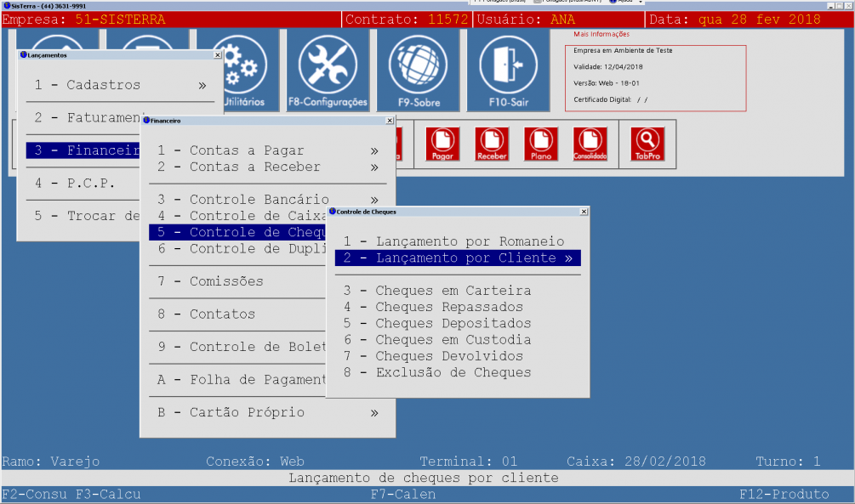
Task: Click the Mais Informações link
Action: 601,34
